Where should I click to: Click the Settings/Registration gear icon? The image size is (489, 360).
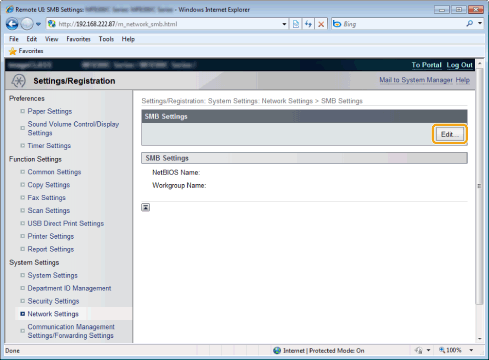coord(18,81)
